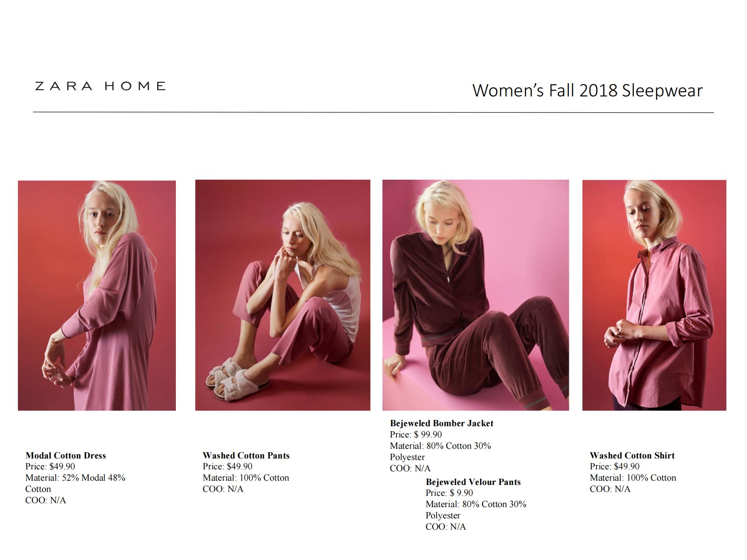The height and width of the screenshot is (560, 747).
Task: Click the horizontal divider line under header
Action: click(x=373, y=112)
